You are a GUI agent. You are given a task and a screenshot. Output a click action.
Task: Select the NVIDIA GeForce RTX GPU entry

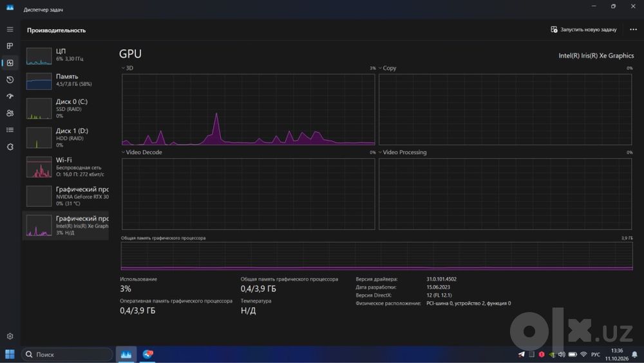coord(66,196)
